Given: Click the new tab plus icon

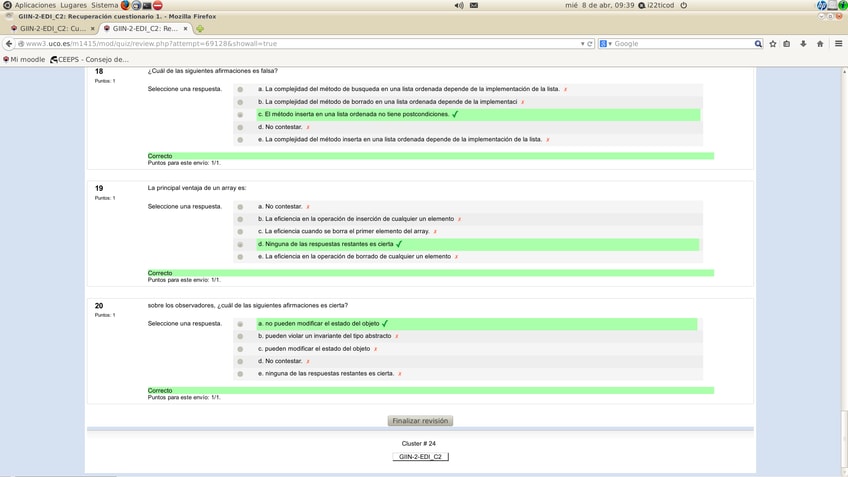Looking at the screenshot, I should (x=200, y=29).
